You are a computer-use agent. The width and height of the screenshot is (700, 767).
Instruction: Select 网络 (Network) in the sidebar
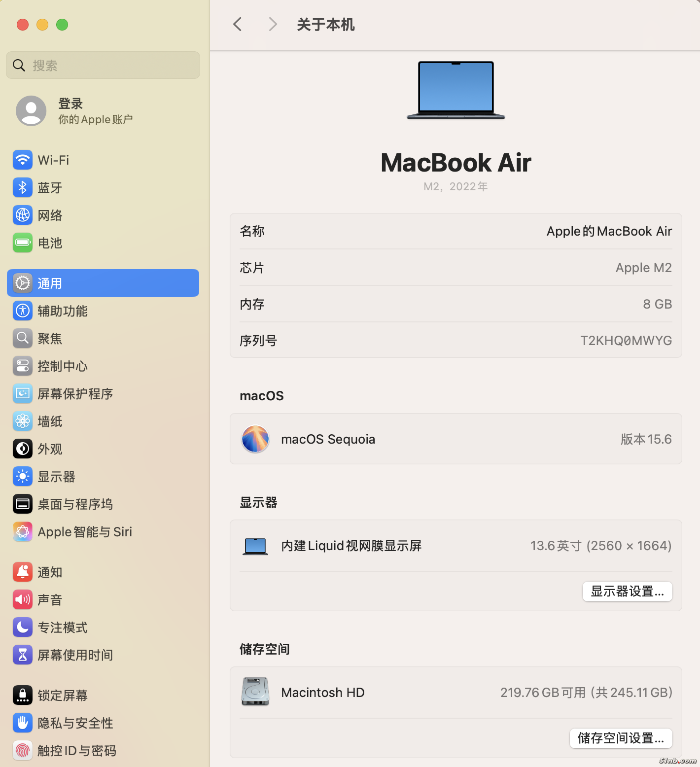tap(103, 215)
